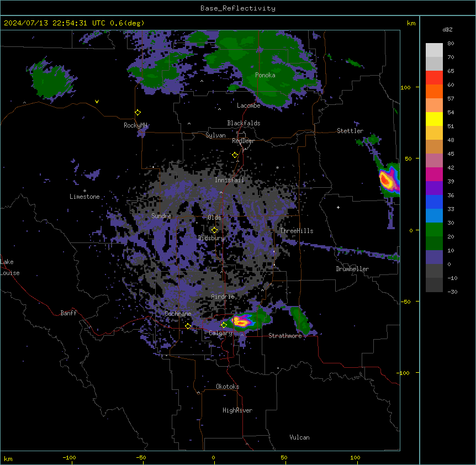Click the Strathmore label
The height and width of the screenshot is (465, 476).
285,336
